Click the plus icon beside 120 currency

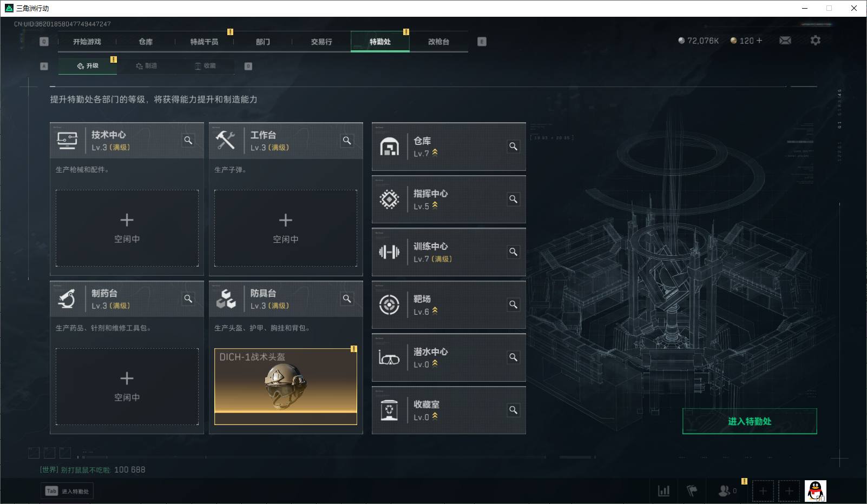tap(759, 41)
